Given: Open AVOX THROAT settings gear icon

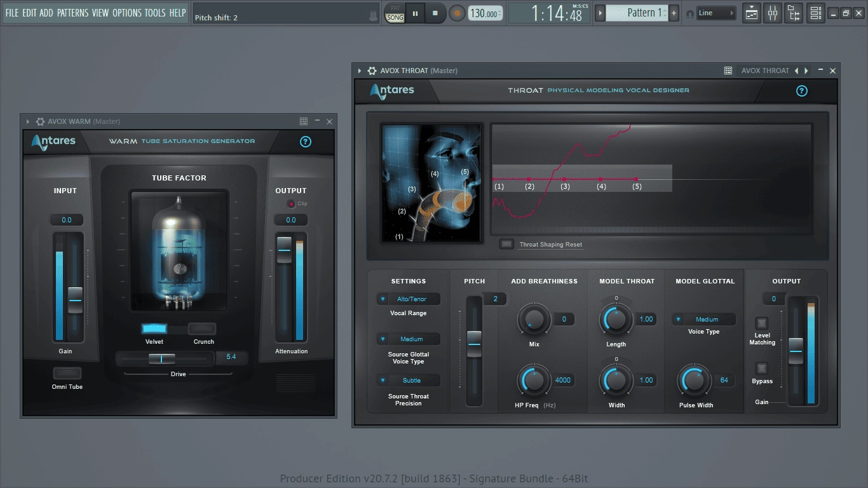Looking at the screenshot, I should (372, 71).
